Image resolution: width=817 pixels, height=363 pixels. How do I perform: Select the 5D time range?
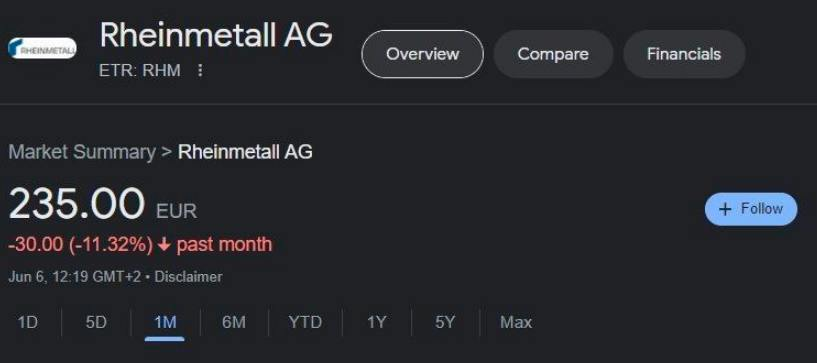[96, 322]
